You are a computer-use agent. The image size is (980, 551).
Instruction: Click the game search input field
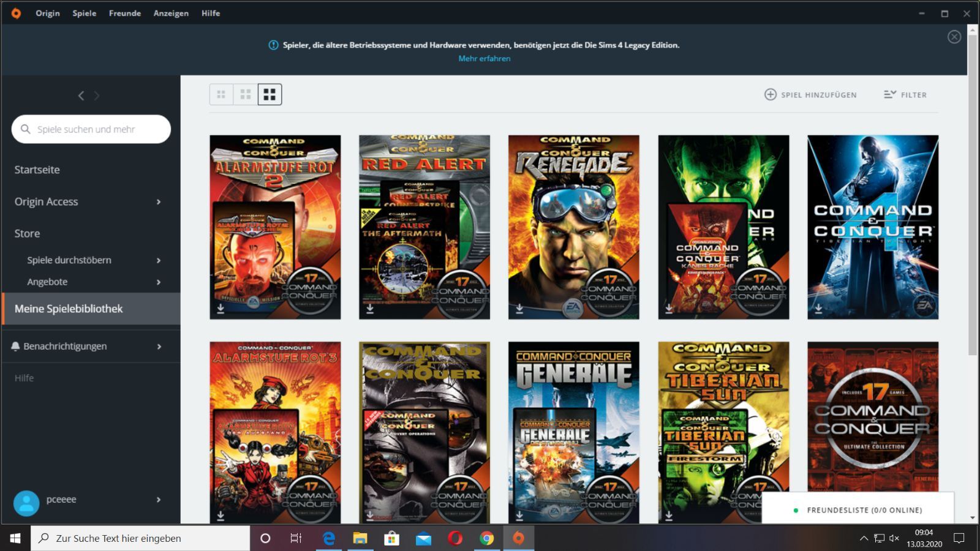(91, 129)
